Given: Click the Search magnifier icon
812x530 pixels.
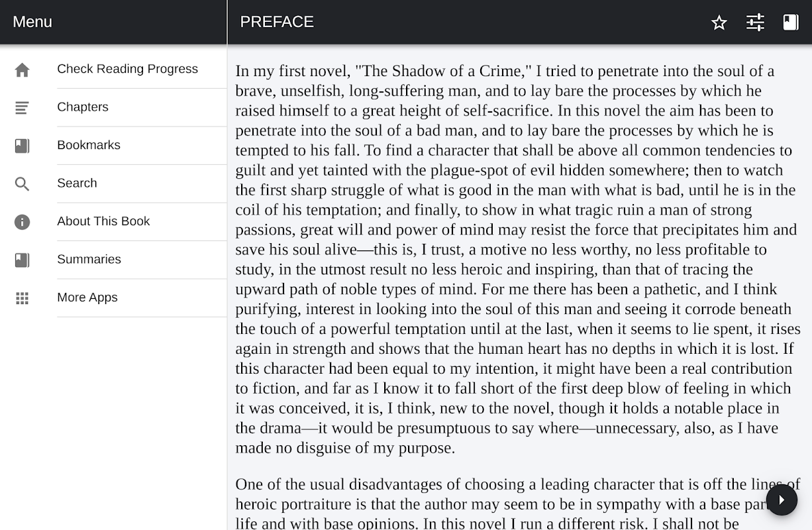Looking at the screenshot, I should pyautogui.click(x=23, y=184).
